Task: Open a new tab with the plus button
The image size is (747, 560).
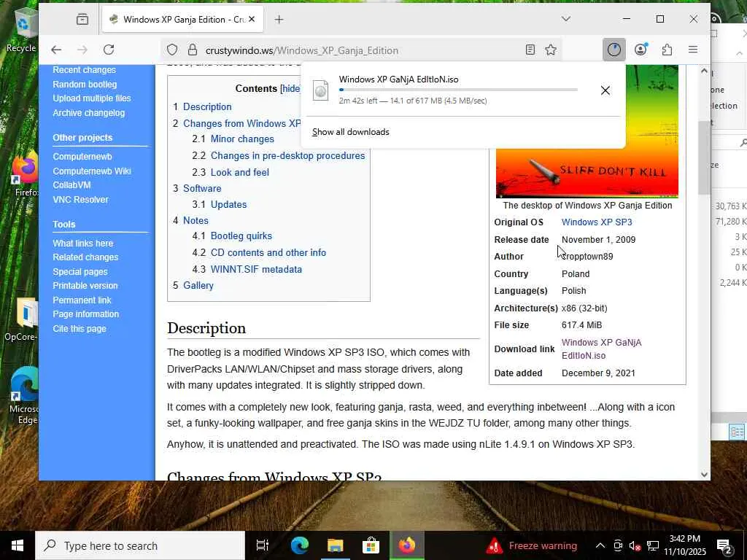Action: (x=279, y=19)
